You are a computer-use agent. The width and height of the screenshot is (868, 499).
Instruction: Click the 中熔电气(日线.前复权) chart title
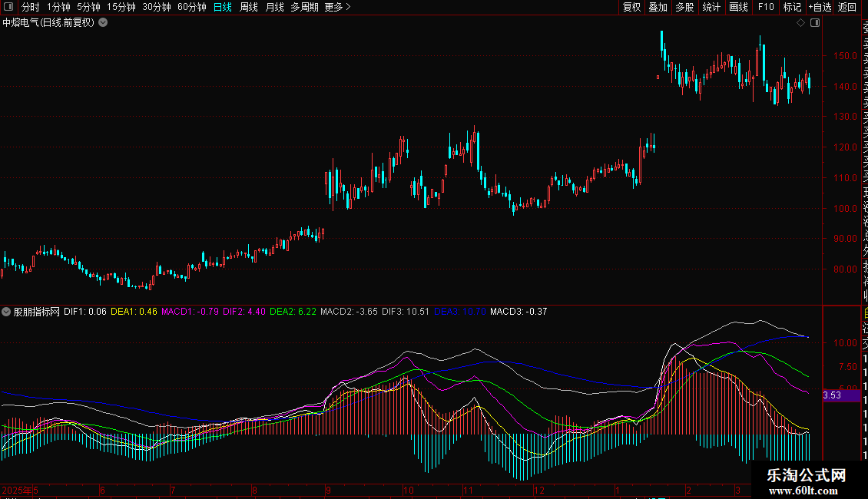tap(48, 23)
